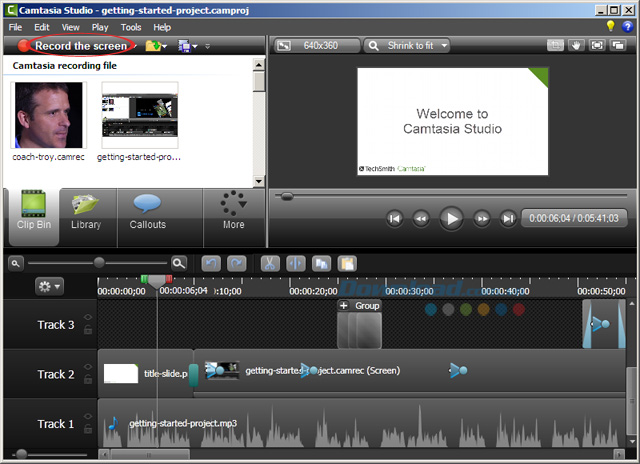Click the Split clip icon
This screenshot has width=640, height=464.
[296, 264]
